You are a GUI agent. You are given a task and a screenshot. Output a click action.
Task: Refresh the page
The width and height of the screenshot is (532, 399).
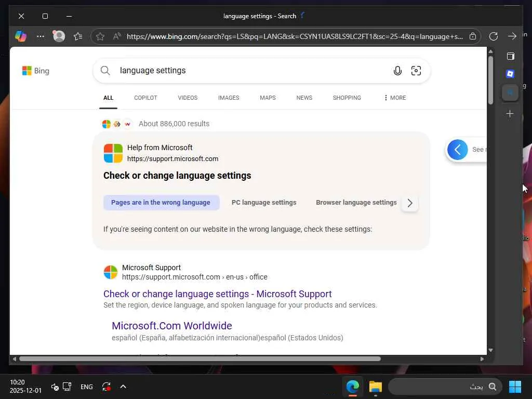[494, 36]
